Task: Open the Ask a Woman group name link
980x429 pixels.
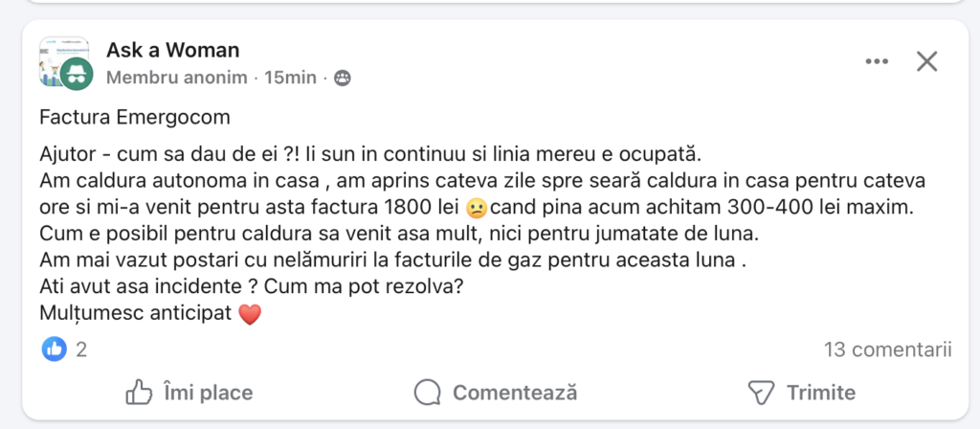Action: [173, 50]
